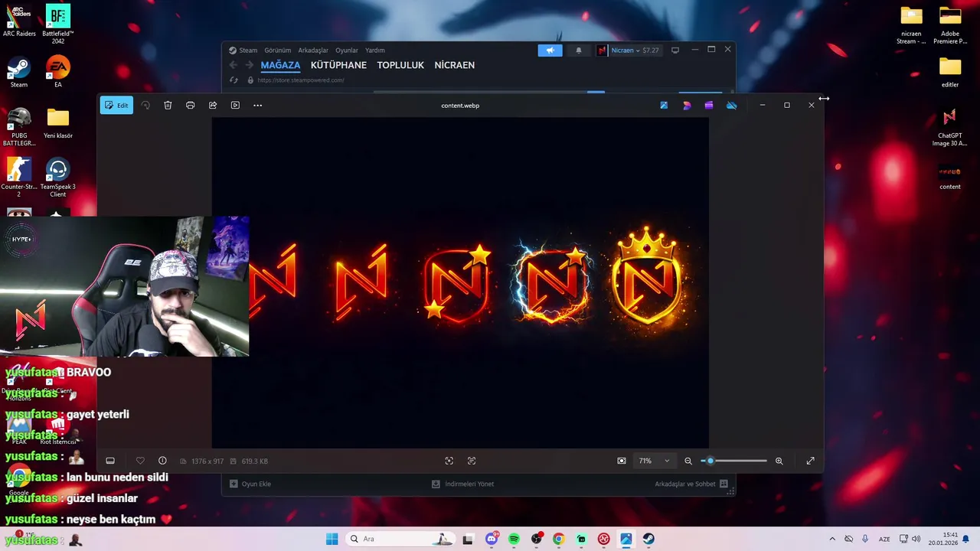This screenshot has height=551, width=980.
Task: Switch Steam to Big Picture mode icon
Action: [x=675, y=51]
